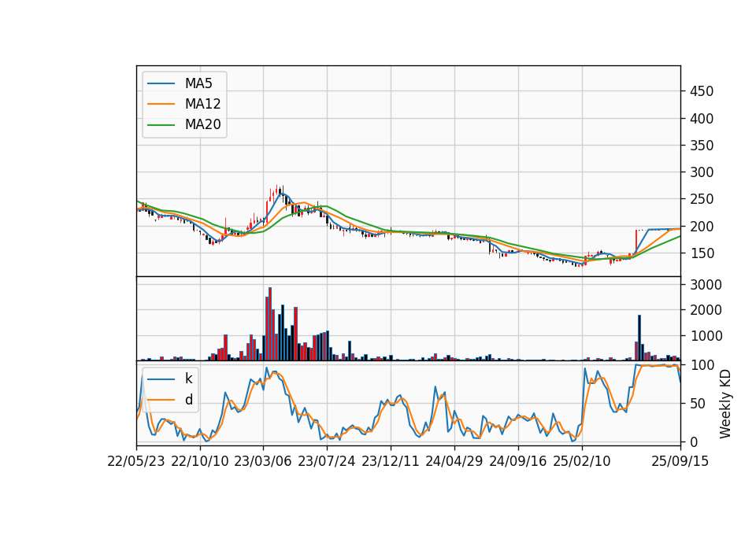The width and height of the screenshot is (756, 543).
Task: Click the Weekly KD axis label
Action: coord(725,404)
